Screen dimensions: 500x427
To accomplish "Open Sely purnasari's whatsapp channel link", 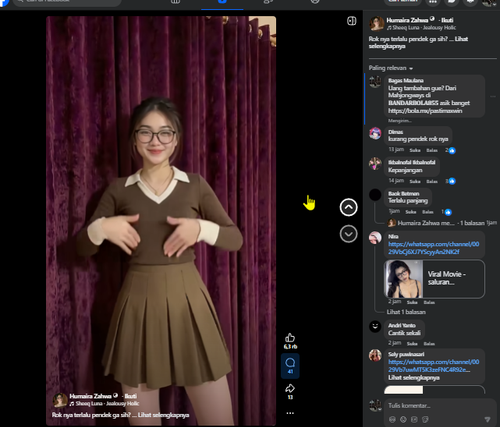I will pyautogui.click(x=434, y=366).
